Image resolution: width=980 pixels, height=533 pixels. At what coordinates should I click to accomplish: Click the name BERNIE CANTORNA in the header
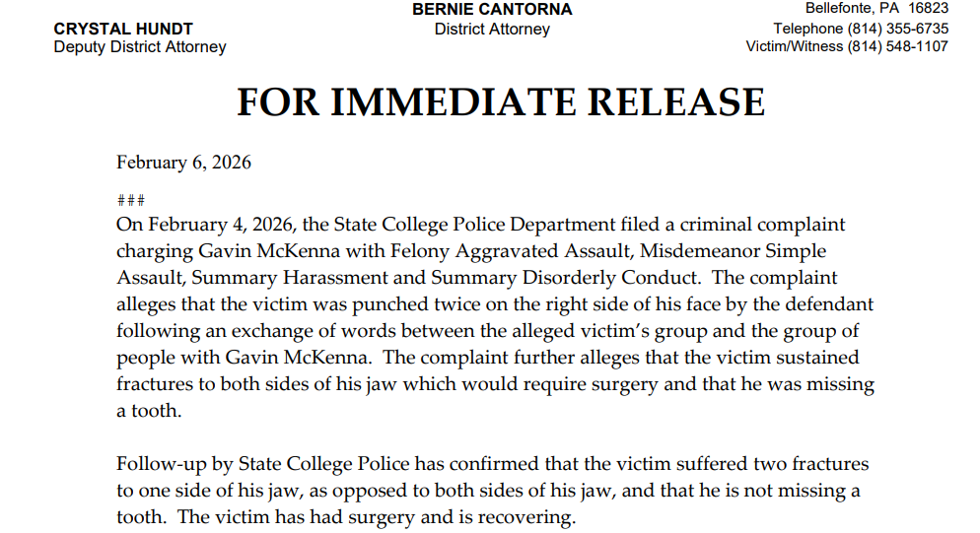click(x=492, y=9)
